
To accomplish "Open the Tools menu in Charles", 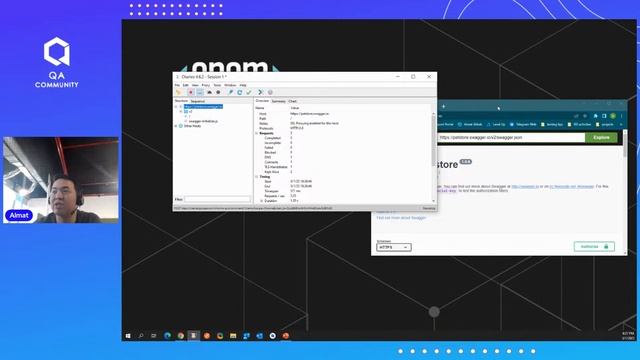I will pos(217,85).
